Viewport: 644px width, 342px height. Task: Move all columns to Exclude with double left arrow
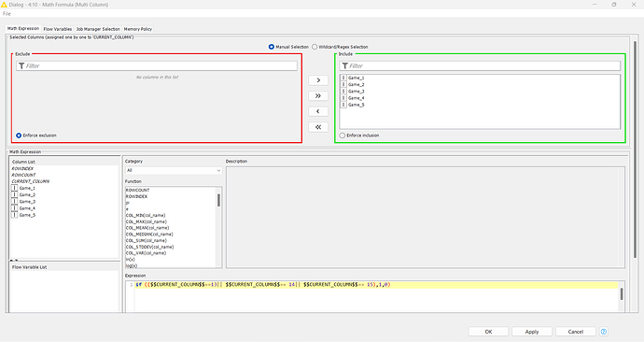point(318,127)
